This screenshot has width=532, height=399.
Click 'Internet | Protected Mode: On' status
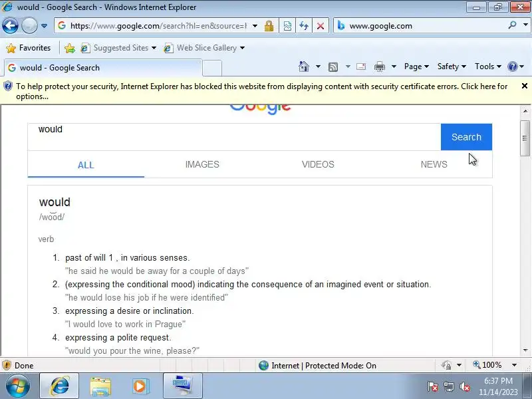318,365
